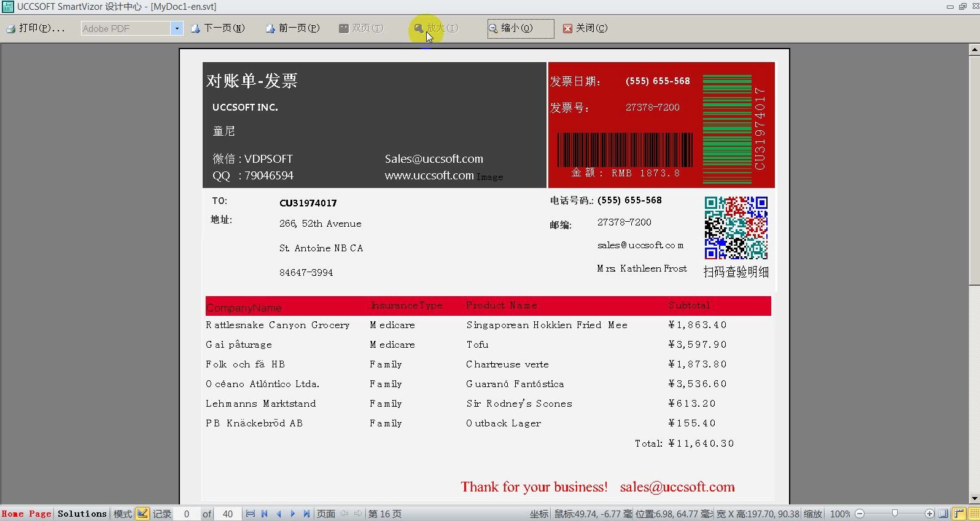This screenshot has height=521, width=980.
Task: Click the vertical scrollbar thumb
Action: coord(974,170)
